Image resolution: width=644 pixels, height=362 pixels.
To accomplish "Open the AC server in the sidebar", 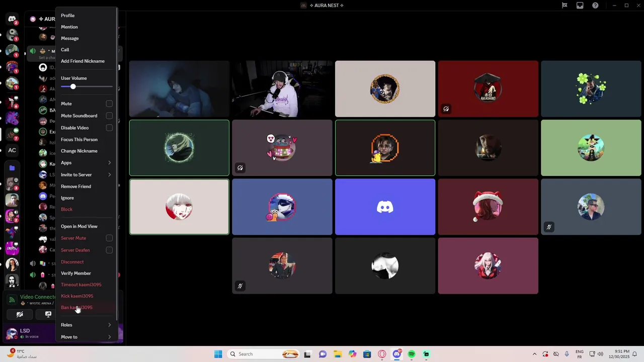I will pyautogui.click(x=12, y=150).
